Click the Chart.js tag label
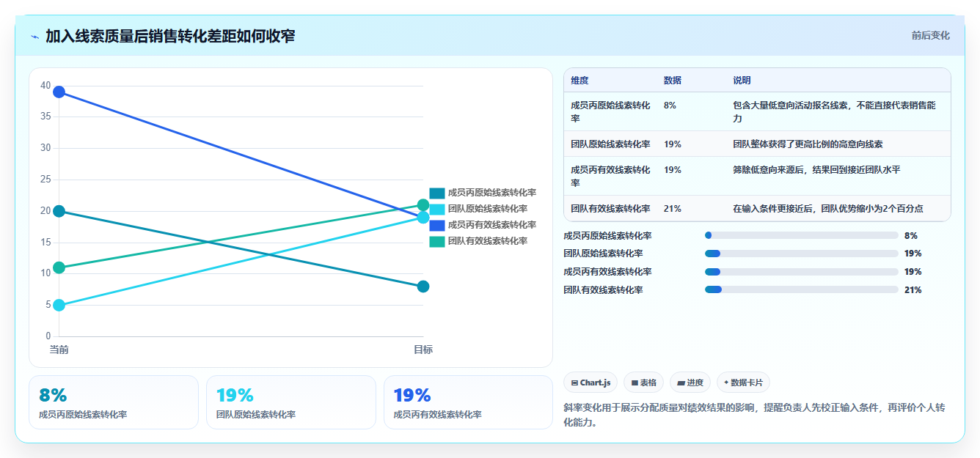This screenshot has width=980, height=458. (596, 383)
